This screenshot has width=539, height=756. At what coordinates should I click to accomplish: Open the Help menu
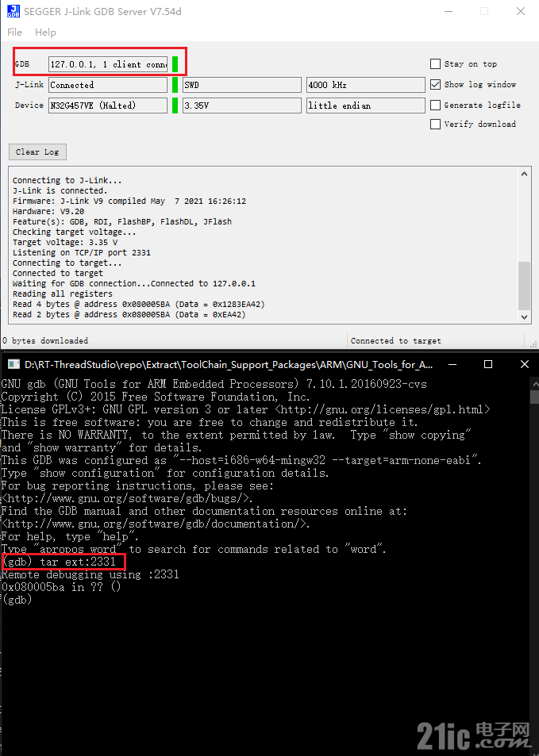pos(45,33)
